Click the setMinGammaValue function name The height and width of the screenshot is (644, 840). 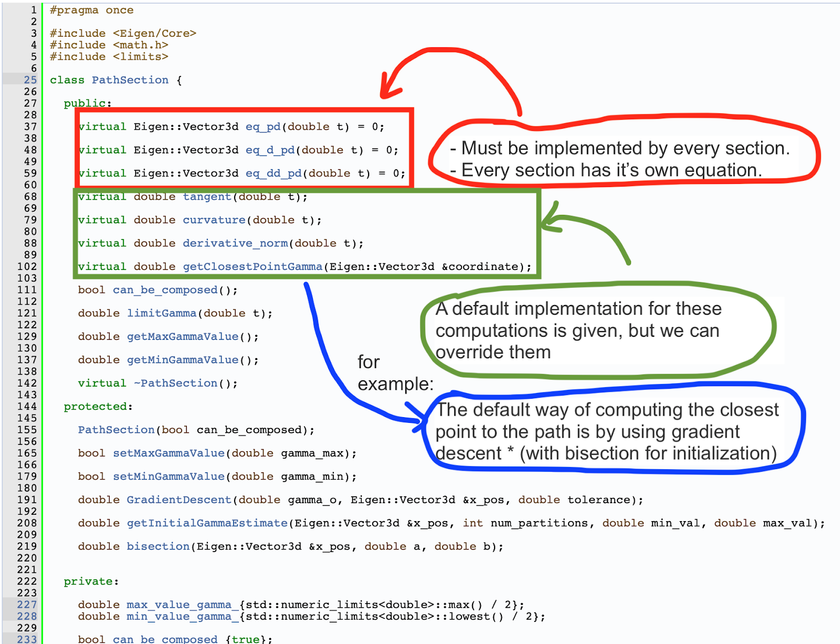tap(169, 476)
